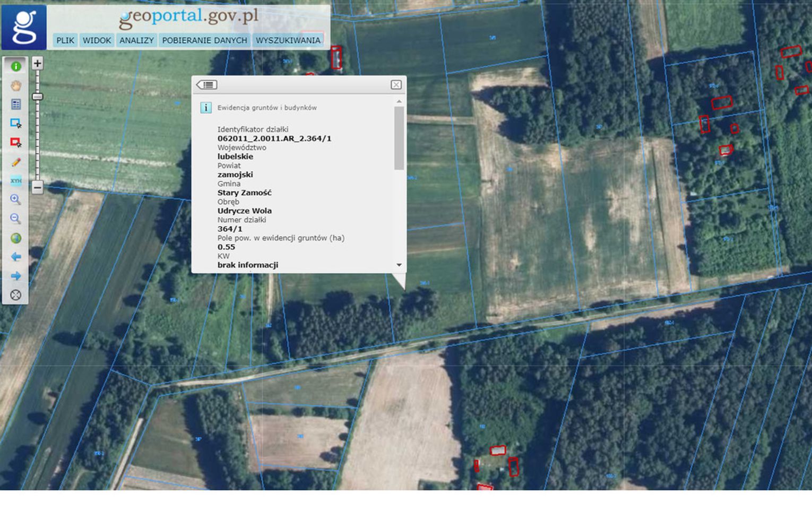Show full extent with globe icon

(16, 238)
